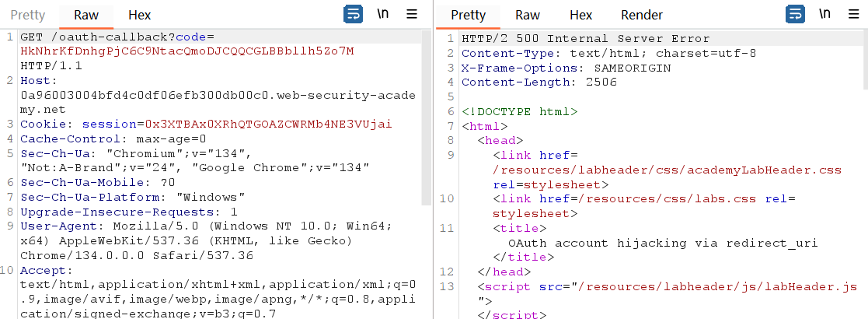
Task: Click the host value 0a96003004bfd4c0df06efb300db00c0
Action: click(147, 95)
